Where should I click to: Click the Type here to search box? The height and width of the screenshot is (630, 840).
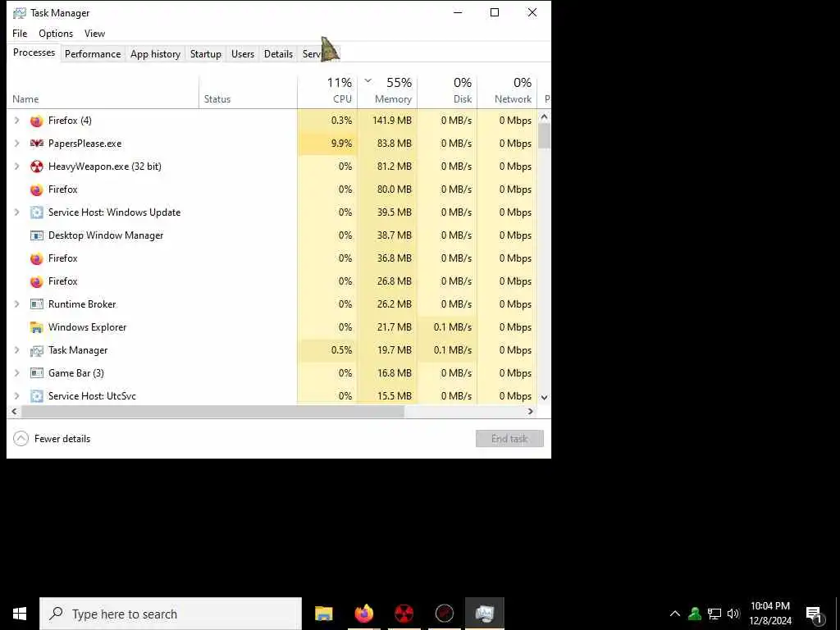coord(171,614)
